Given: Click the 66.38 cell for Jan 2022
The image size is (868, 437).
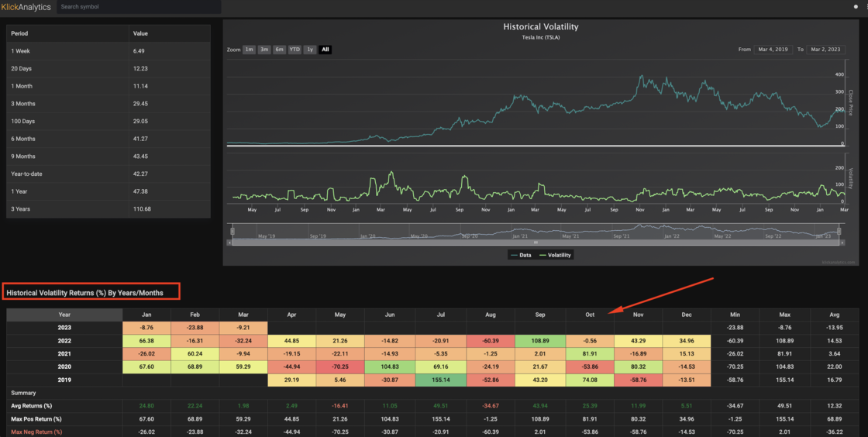Looking at the screenshot, I should point(146,341).
